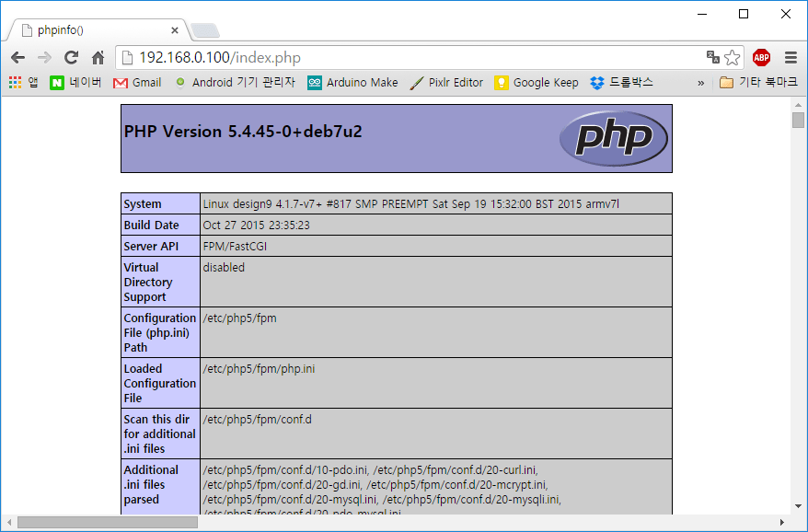This screenshot has height=532, width=808.
Task: Bookmark this page with the star icon
Action: click(733, 57)
